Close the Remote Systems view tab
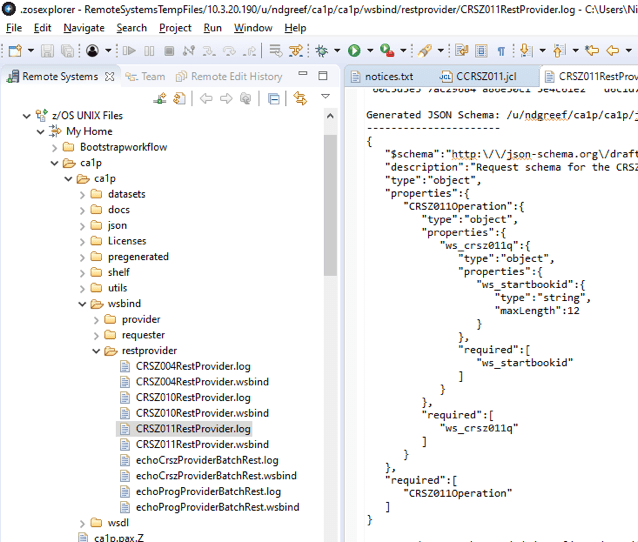This screenshot has height=542, width=638. click(109, 76)
